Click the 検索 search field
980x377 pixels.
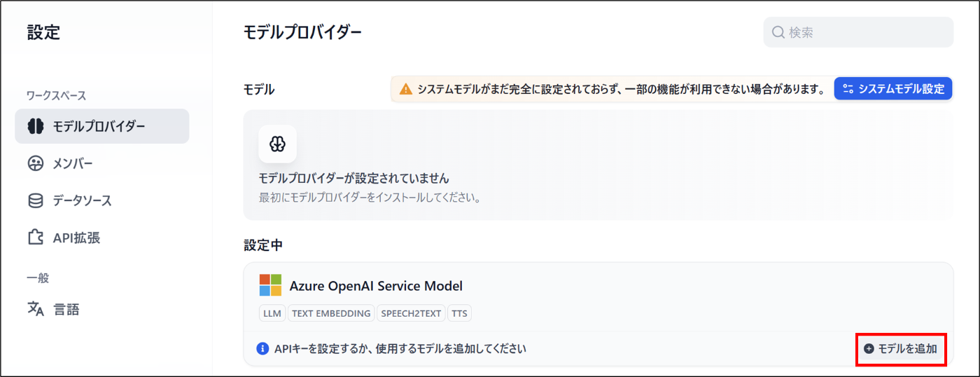click(x=858, y=32)
